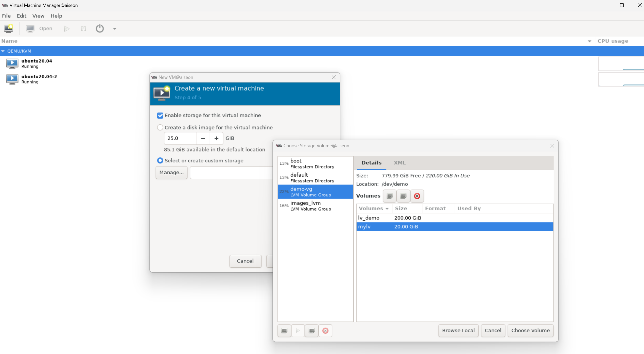Click the Shut Down power icon
This screenshot has height=354, width=644.
coord(100,28)
